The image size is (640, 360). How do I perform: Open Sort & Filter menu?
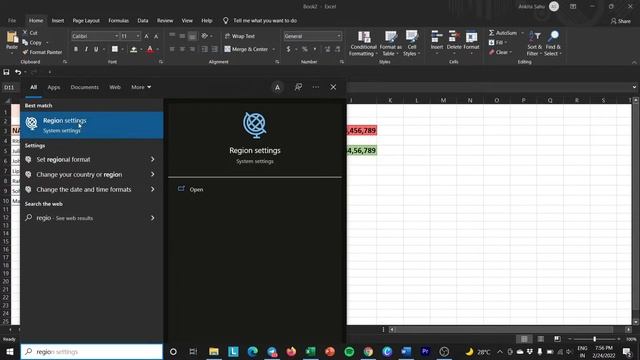pos(534,43)
